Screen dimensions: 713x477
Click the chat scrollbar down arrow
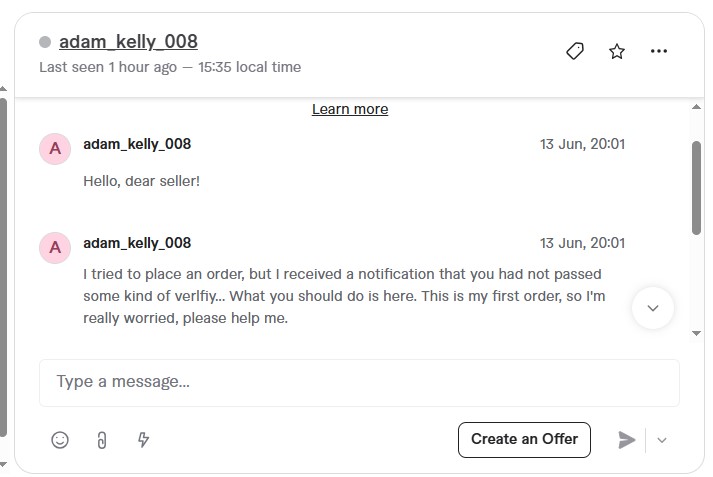tap(696, 333)
